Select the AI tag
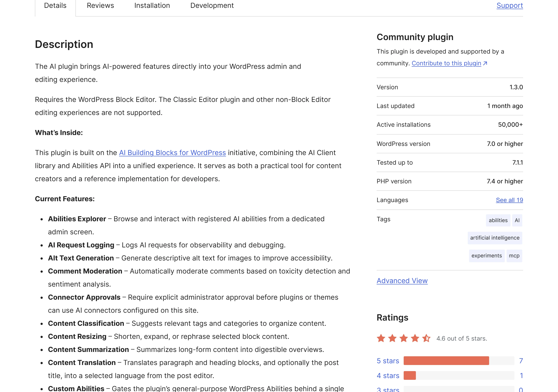 tap(517, 220)
